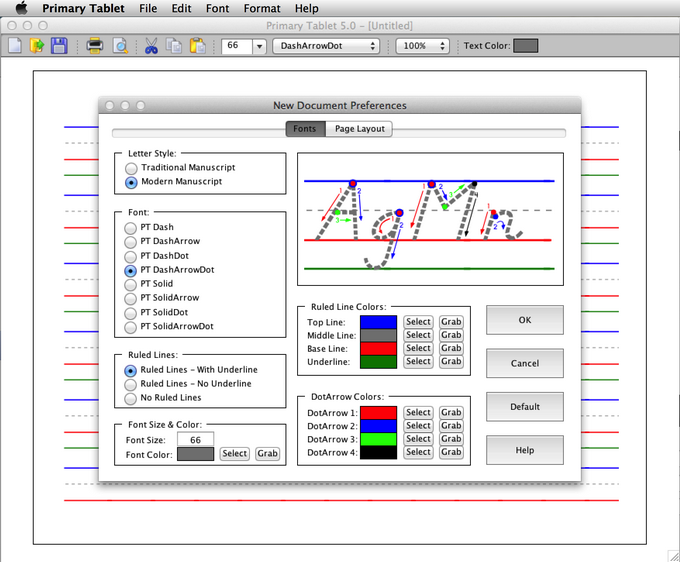
Task: Click the Print Preview magnifier icon
Action: (120, 46)
